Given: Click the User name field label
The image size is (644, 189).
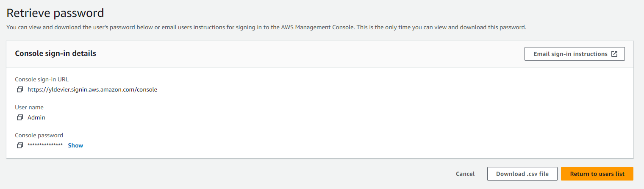Looking at the screenshot, I should tap(29, 107).
